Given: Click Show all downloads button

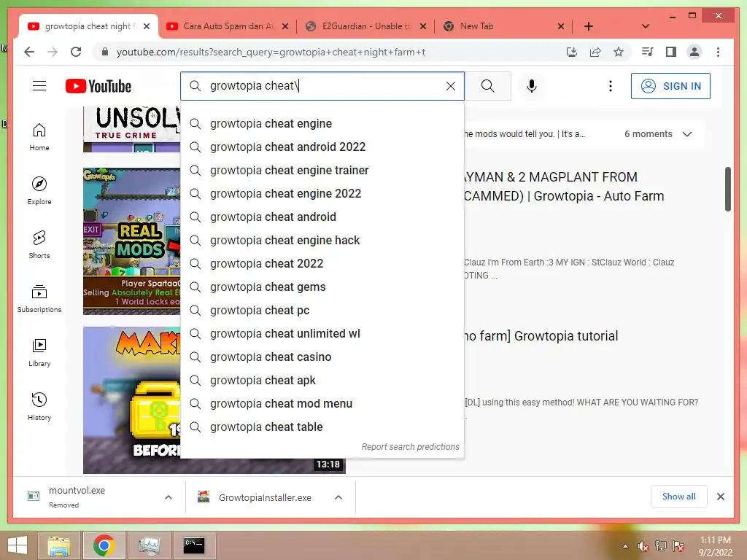Looking at the screenshot, I should click(x=679, y=497).
